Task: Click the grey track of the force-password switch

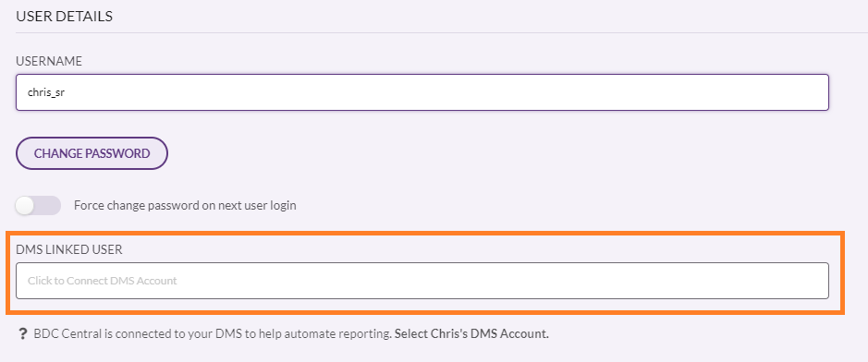Action: 49,206
